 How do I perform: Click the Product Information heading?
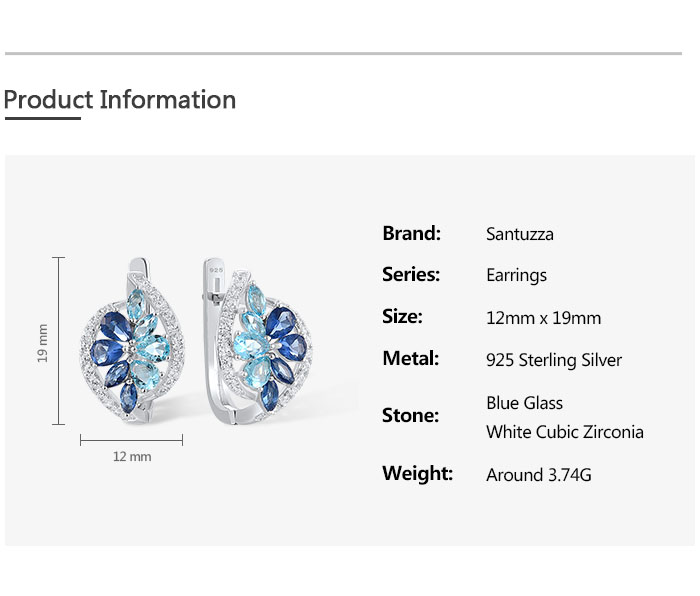[120, 100]
